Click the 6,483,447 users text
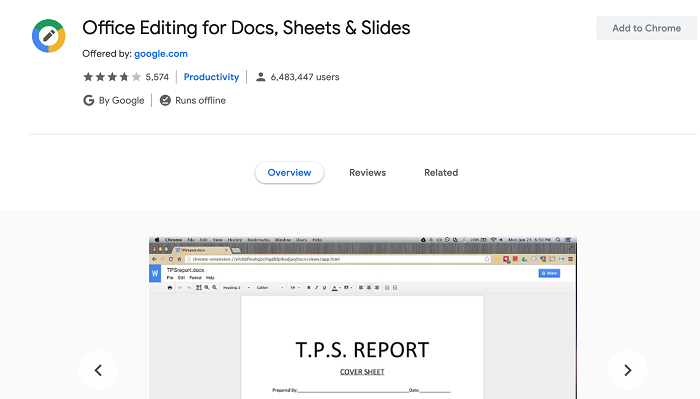The width and height of the screenshot is (700, 399). click(x=305, y=77)
